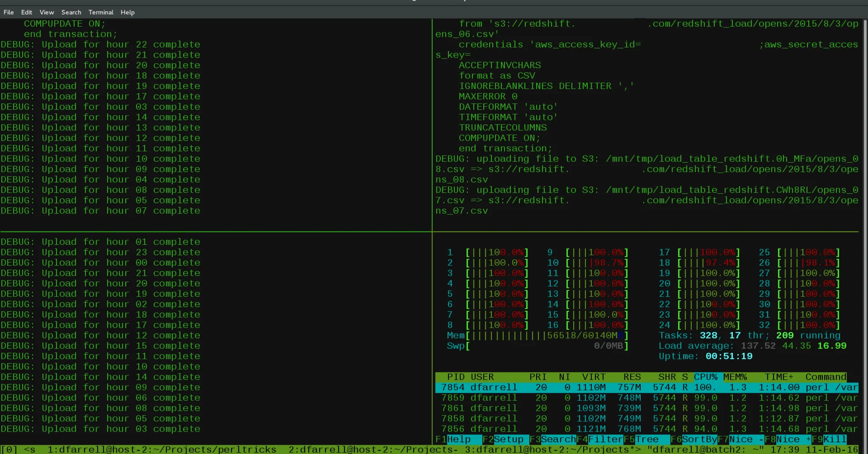
Task: Switch to tmux window 3 in status bar
Action: [549, 450]
